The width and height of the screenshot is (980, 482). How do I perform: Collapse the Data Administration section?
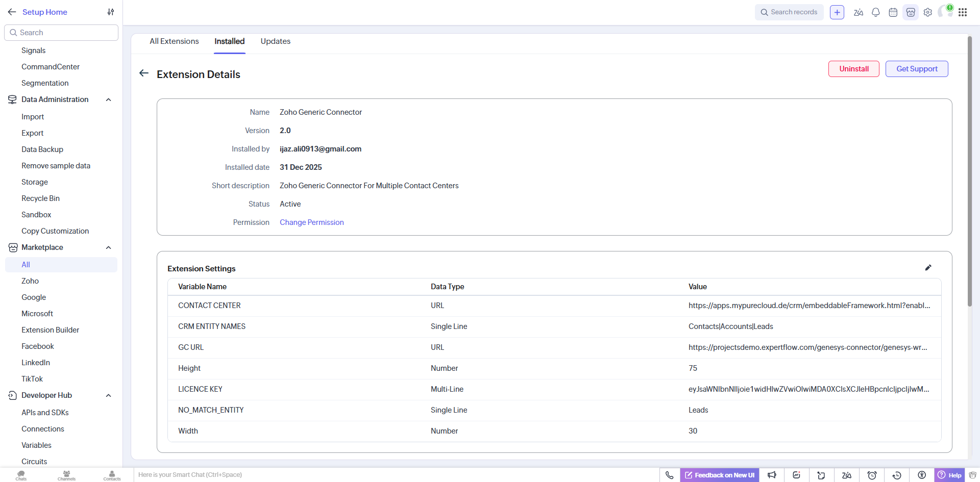tap(108, 99)
